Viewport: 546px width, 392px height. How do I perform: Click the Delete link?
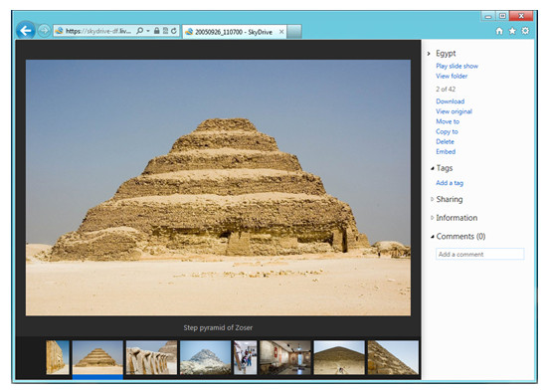coord(445,142)
